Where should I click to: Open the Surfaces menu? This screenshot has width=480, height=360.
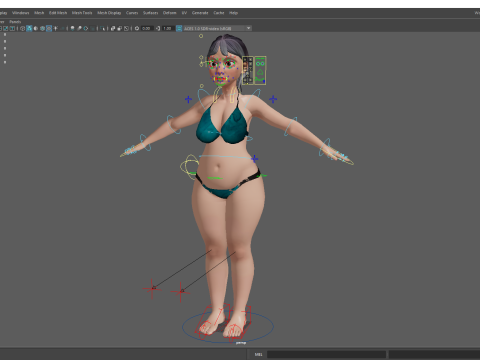150,13
